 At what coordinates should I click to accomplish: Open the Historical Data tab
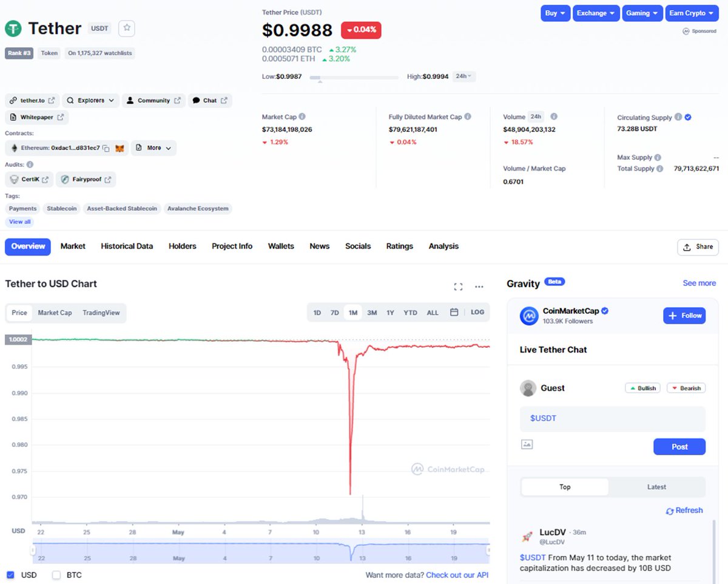127,246
